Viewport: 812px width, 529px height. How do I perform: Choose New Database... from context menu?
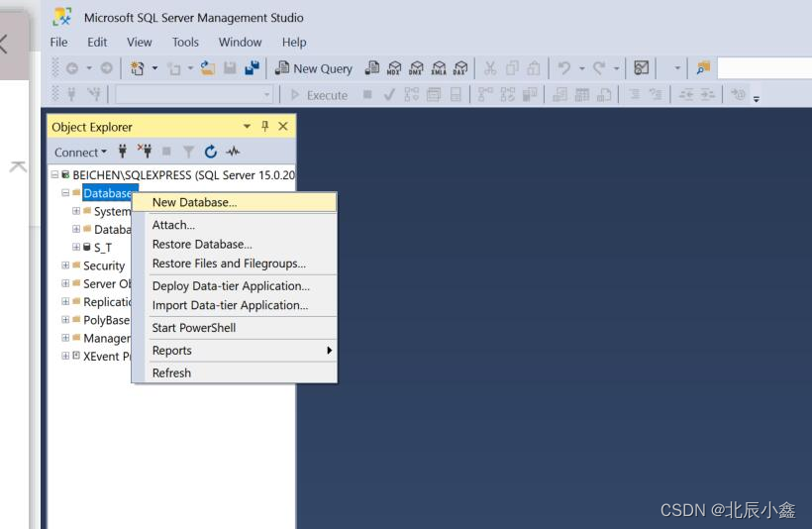(235, 202)
